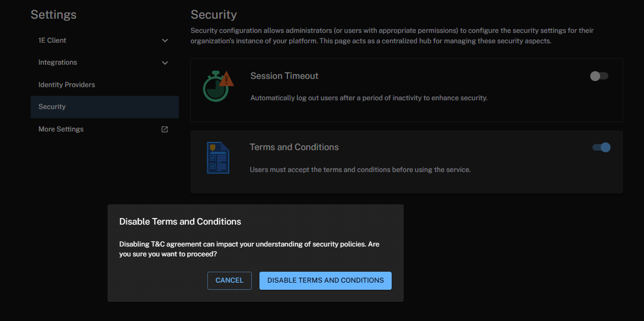The width and height of the screenshot is (644, 321).
Task: Enable the Session Timeout toggle
Action: coord(599,76)
